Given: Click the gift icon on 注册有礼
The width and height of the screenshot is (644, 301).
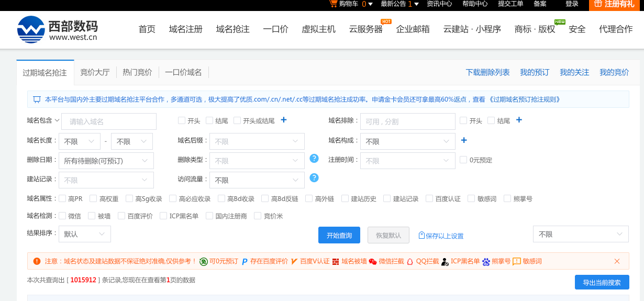Looking at the screenshot, I should (x=598, y=4).
